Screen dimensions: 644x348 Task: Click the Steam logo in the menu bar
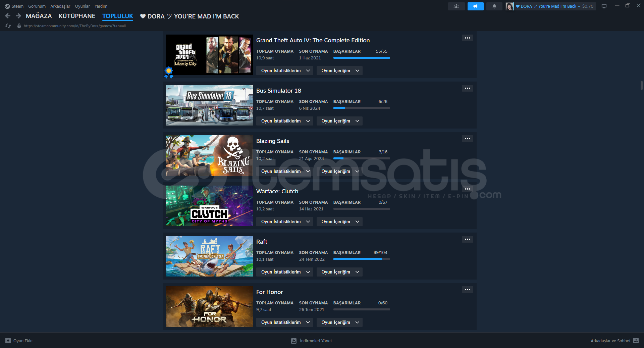click(7, 6)
